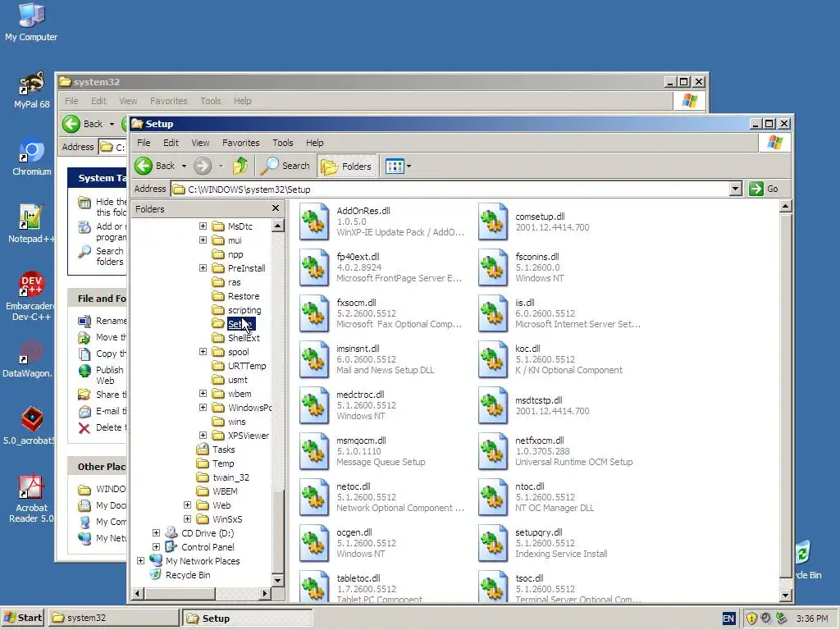Open the View menu in Setup window
The image size is (840, 630).
click(200, 143)
